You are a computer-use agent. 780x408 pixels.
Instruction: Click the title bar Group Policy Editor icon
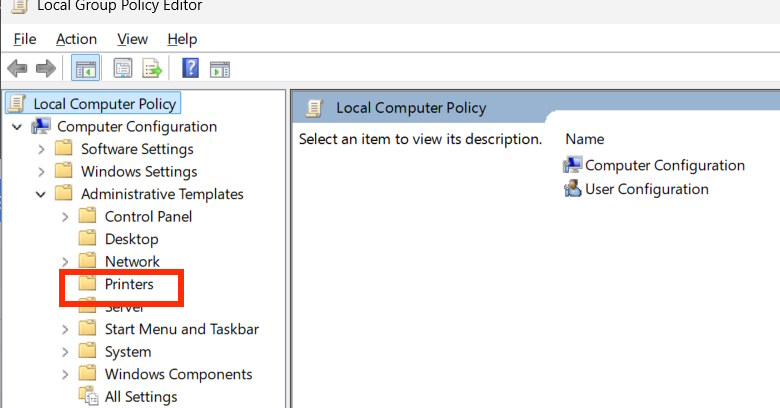[x=19, y=6]
